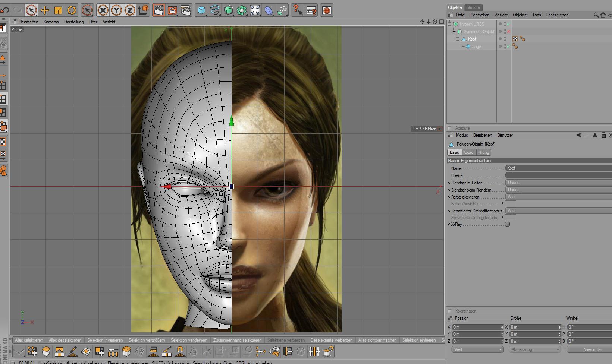Open the Welt coordinate system dropdown

[477, 349]
